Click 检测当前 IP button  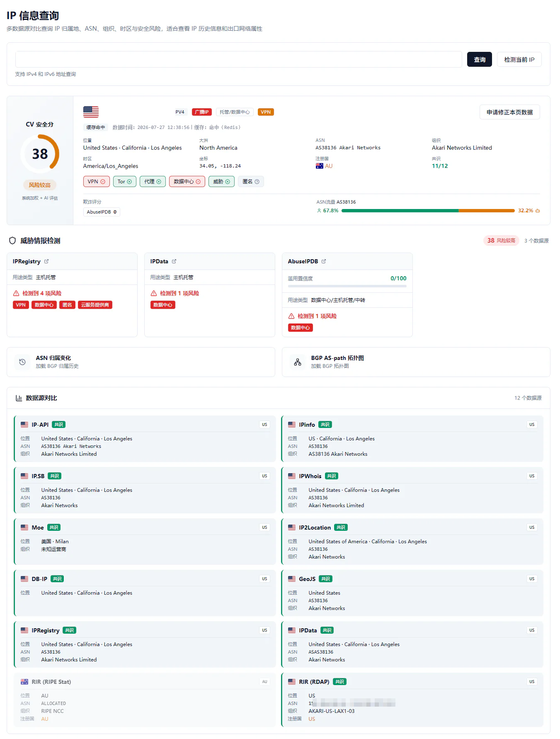coord(519,59)
